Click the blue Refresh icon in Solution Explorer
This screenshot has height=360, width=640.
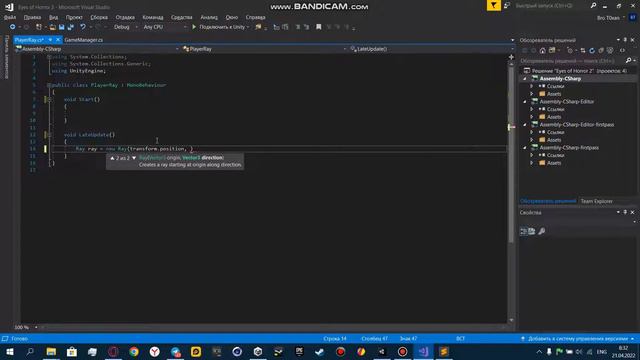tap(592, 50)
